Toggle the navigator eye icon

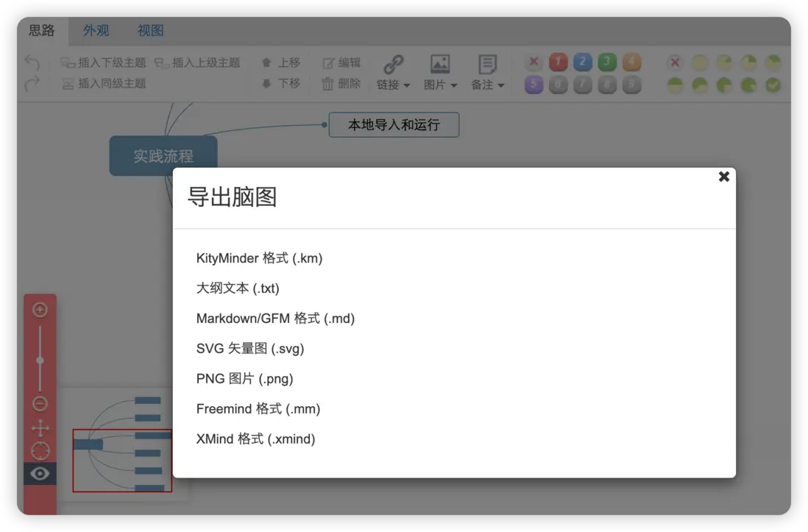pyautogui.click(x=40, y=474)
